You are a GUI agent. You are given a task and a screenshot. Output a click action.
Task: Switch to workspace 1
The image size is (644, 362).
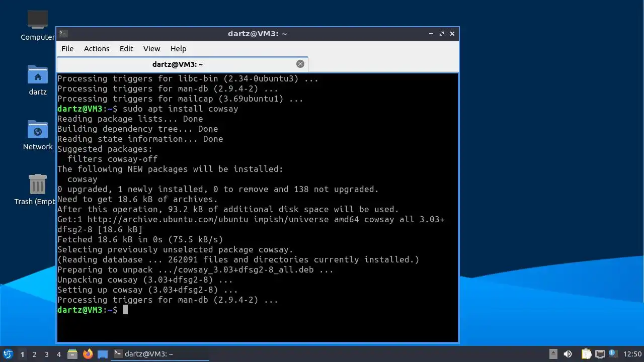[22, 354]
